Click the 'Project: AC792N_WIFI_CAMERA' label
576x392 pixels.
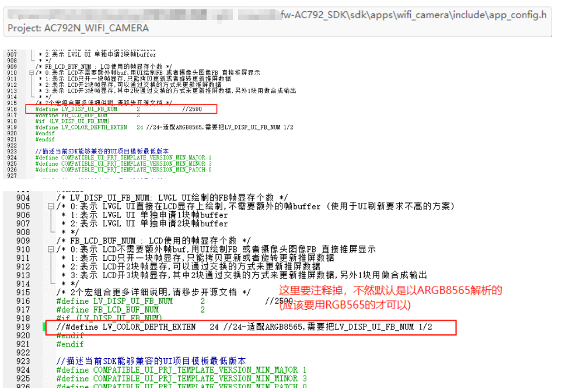click(78, 28)
